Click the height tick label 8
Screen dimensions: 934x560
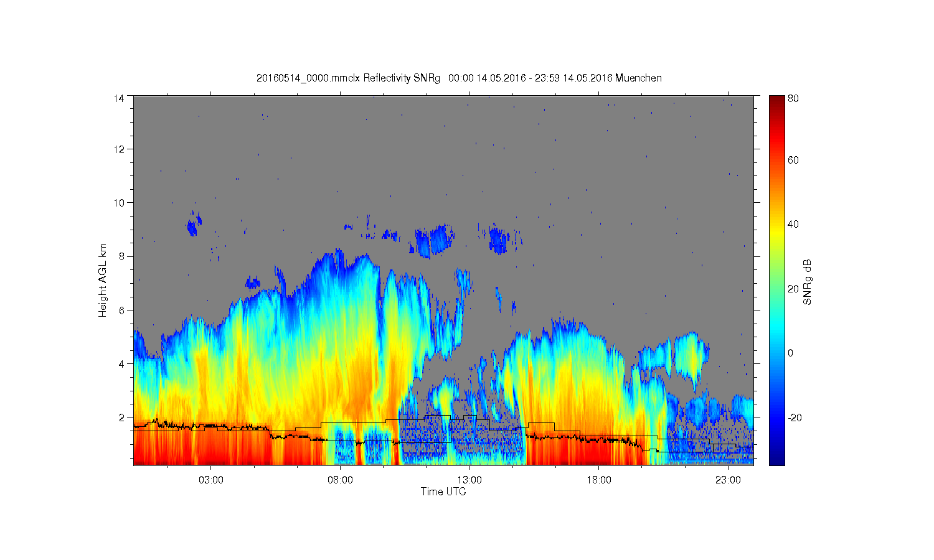tap(121, 256)
